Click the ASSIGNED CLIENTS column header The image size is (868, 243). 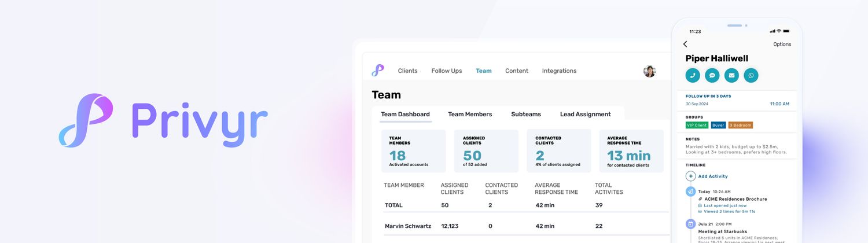(454, 189)
